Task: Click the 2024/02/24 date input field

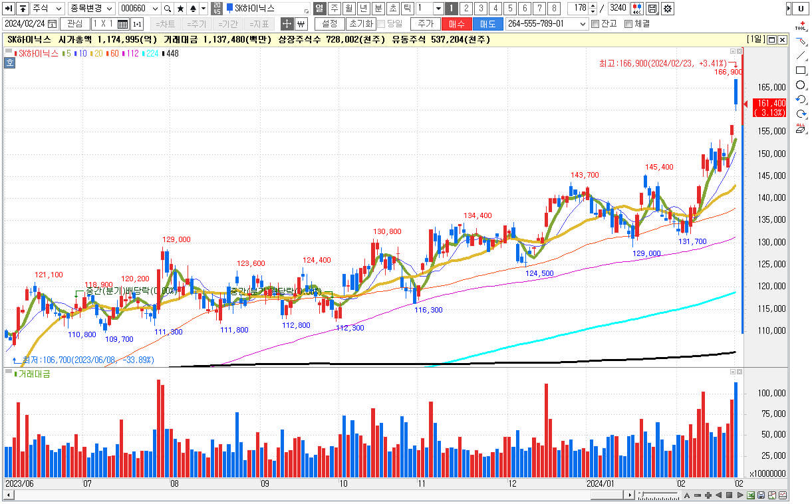Action: tap(30, 24)
